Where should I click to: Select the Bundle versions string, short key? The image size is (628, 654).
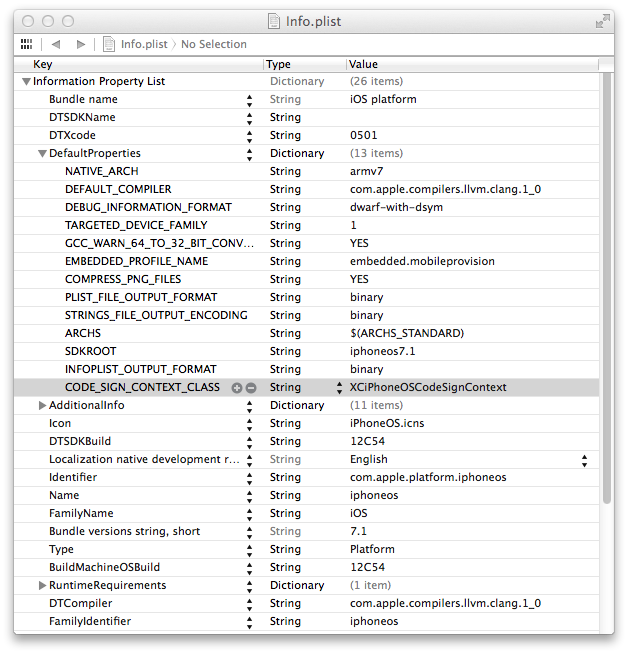point(124,531)
